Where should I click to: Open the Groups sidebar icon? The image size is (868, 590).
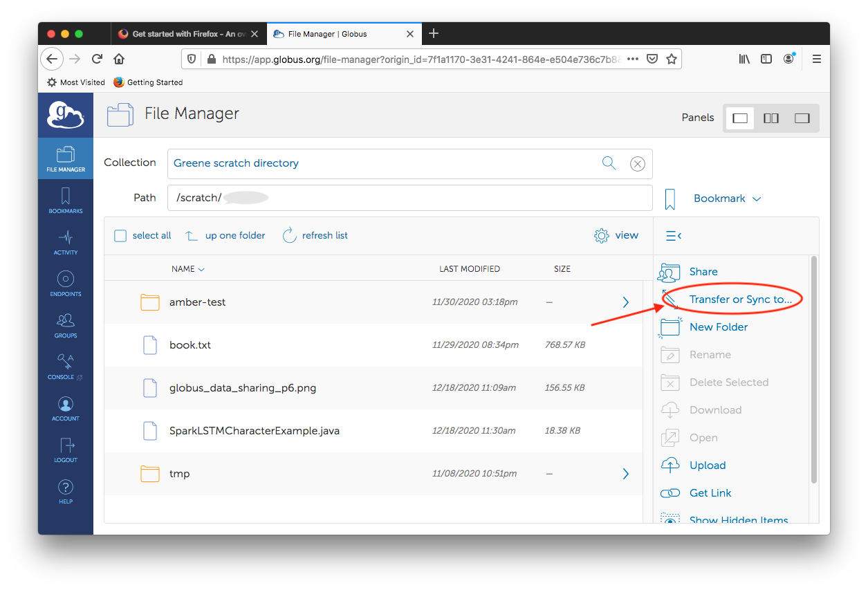[x=66, y=324]
